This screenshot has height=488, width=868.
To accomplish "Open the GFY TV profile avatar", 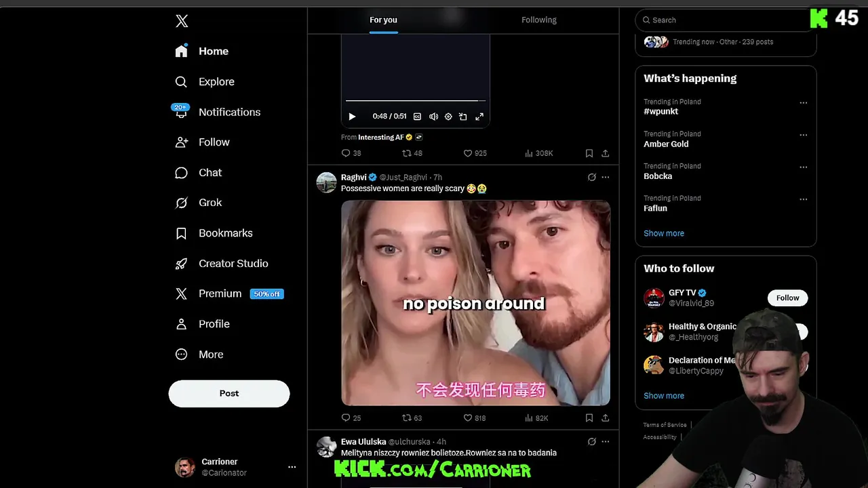I will point(654,298).
